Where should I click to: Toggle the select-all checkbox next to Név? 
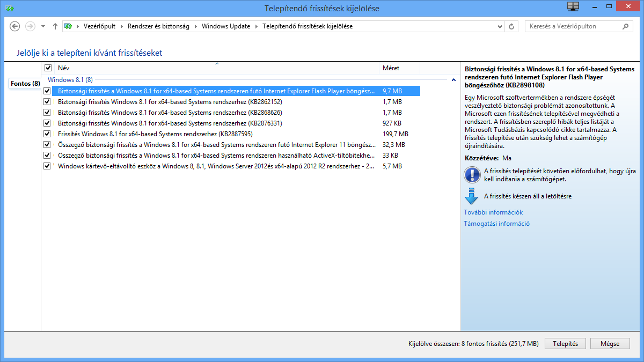(48, 68)
